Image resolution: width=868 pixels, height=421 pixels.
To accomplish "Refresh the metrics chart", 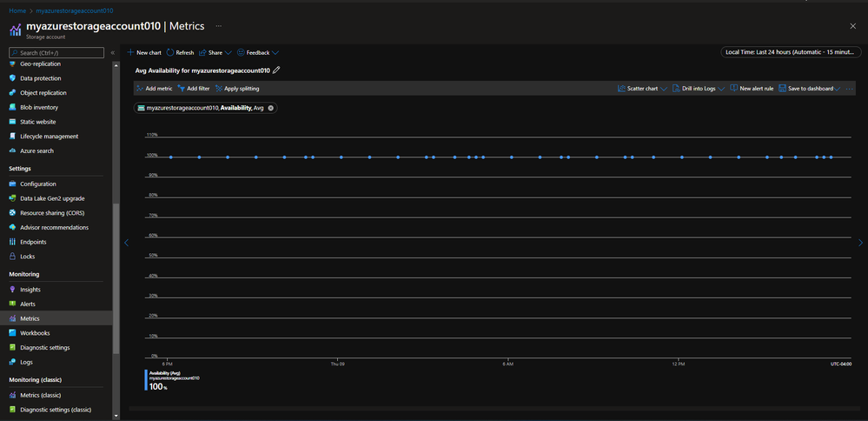I will (180, 52).
